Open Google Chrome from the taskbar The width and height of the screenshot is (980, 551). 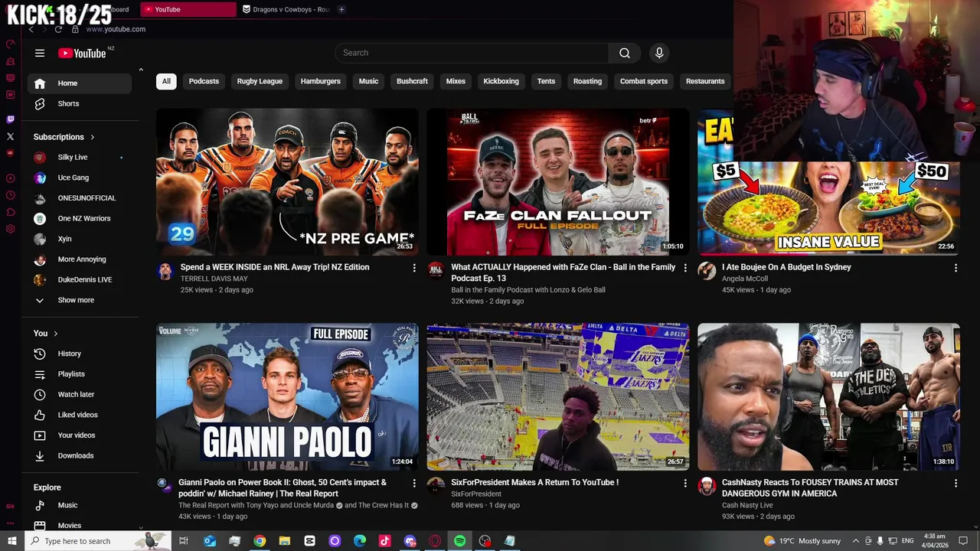[x=260, y=541]
